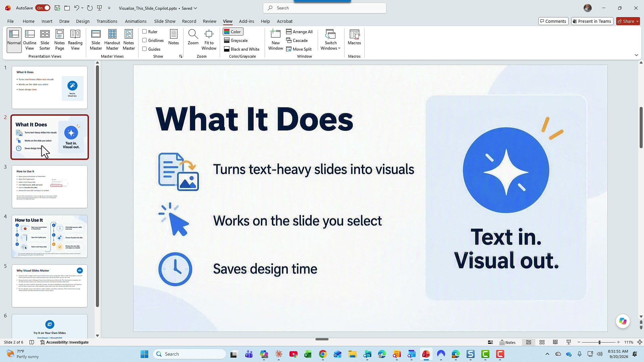Viewport: 644px width, 362px height.
Task: Click Arrange All windows
Action: click(299, 32)
